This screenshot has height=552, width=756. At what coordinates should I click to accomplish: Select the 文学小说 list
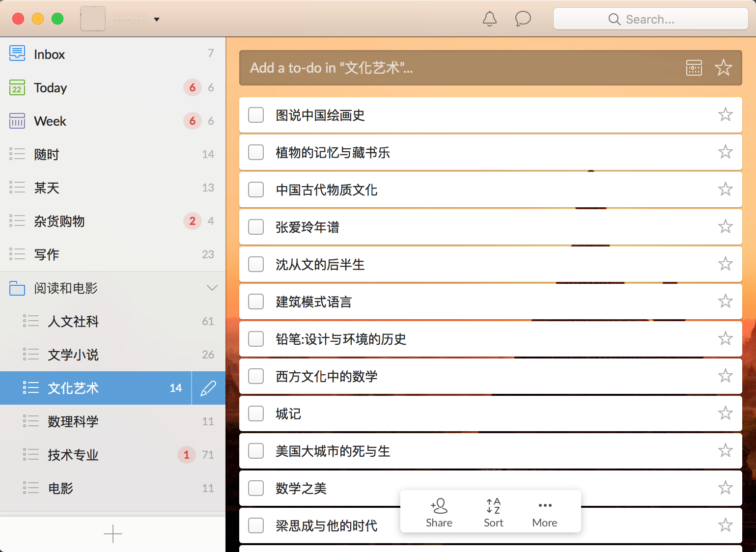pos(112,355)
